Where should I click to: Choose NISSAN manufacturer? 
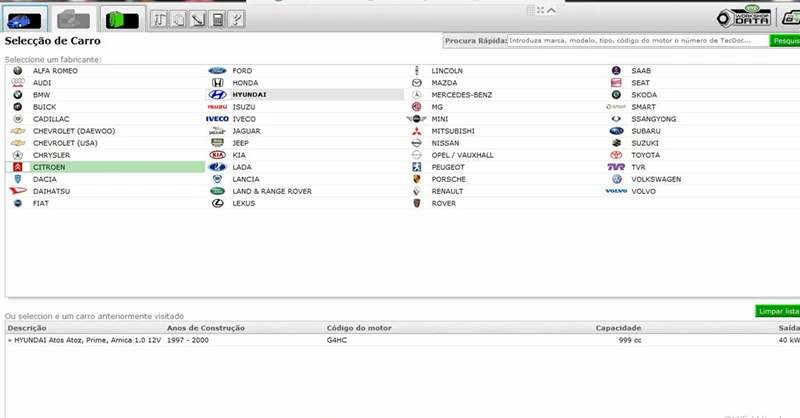(445, 143)
